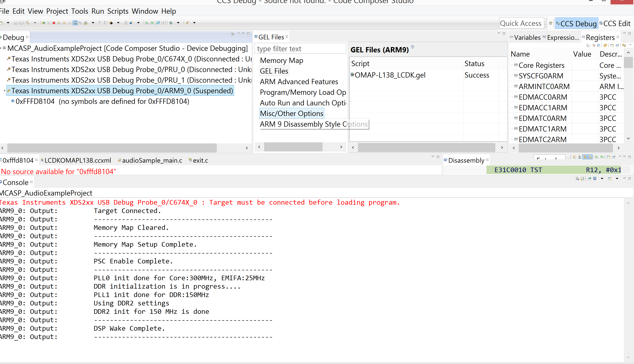Viewport: 634px width, 364px height.
Task: Click the CPU Reset chip icon
Action: coord(111,23)
